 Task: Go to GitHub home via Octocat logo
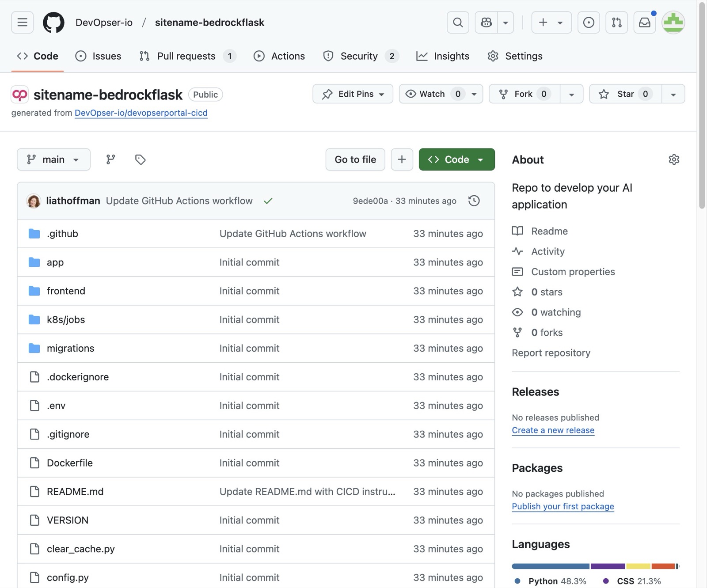[x=53, y=23]
